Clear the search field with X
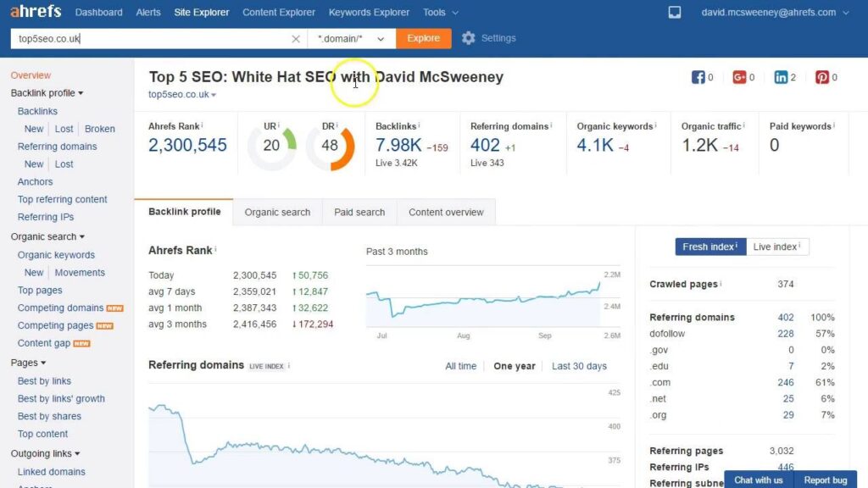The height and width of the screenshot is (488, 868). click(296, 39)
